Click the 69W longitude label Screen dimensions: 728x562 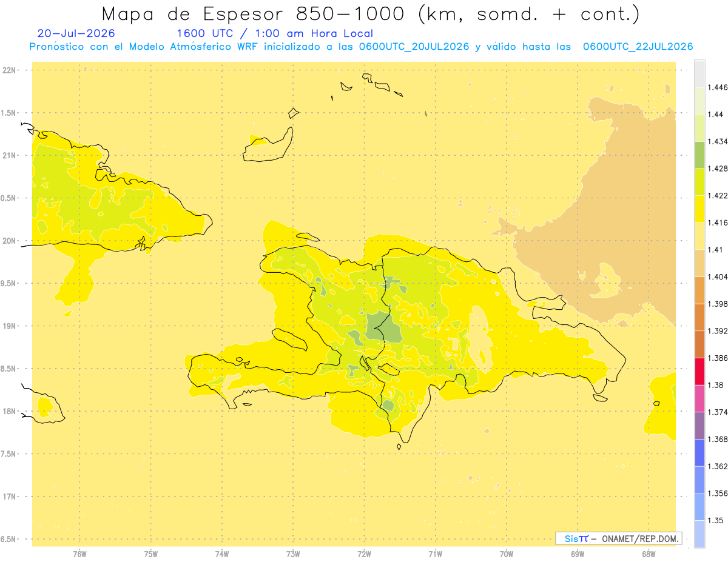[x=577, y=554]
